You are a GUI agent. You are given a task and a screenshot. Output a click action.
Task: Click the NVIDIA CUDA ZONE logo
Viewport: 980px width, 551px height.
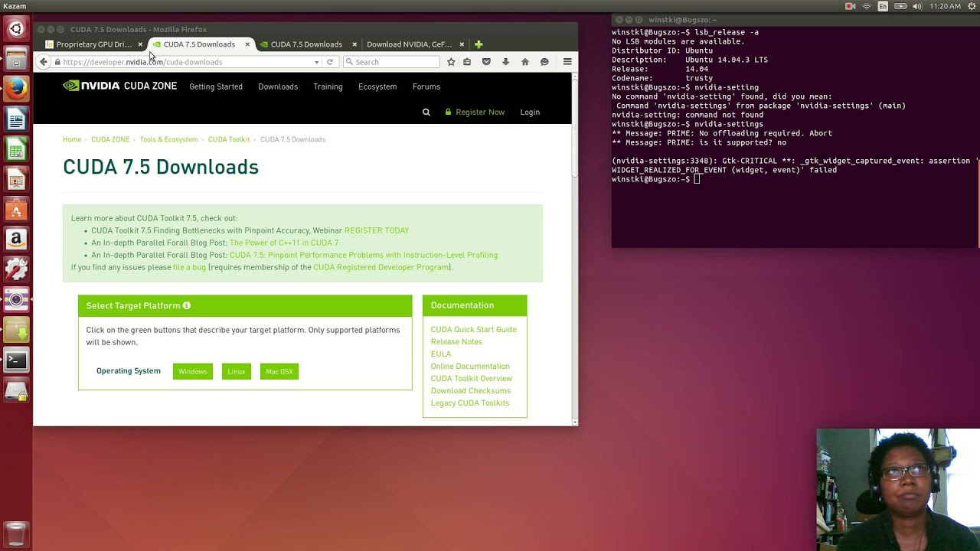click(120, 86)
